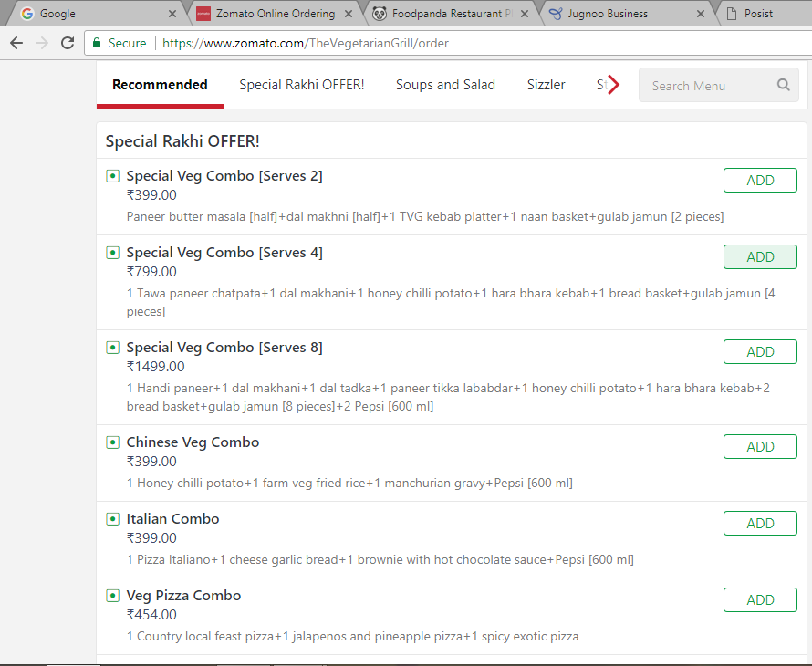
Task: Close the Zomato Online Ordering tab
Action: pos(349,14)
